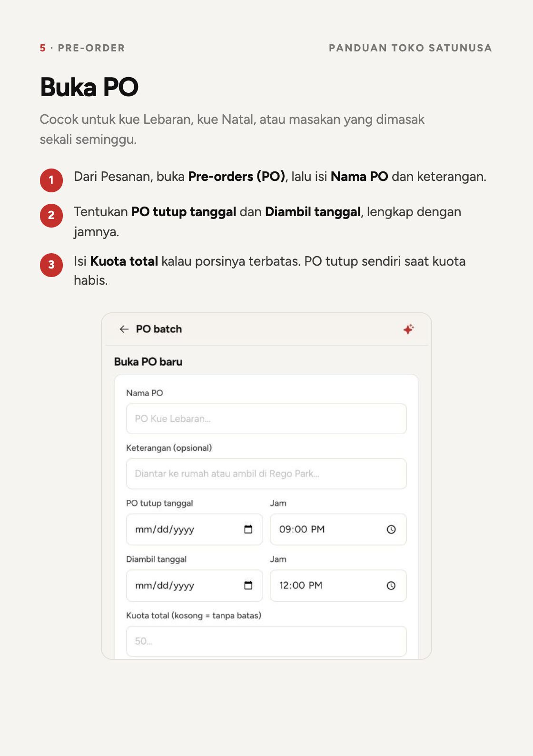Focus the Kuota total input field
The width and height of the screenshot is (533, 756).
pyautogui.click(x=266, y=641)
